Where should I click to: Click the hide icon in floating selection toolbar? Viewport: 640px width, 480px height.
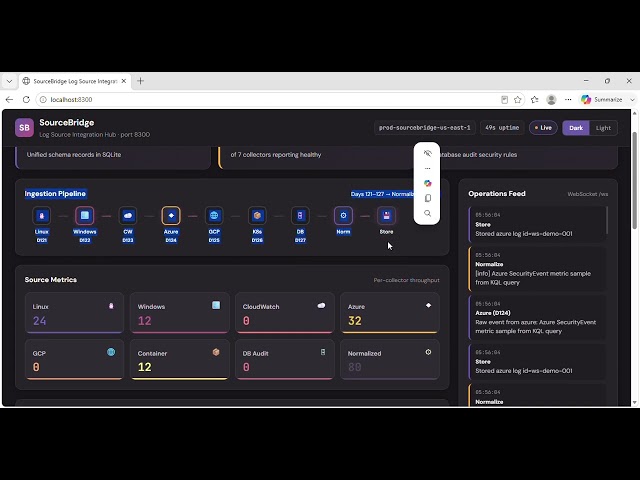coord(427,153)
